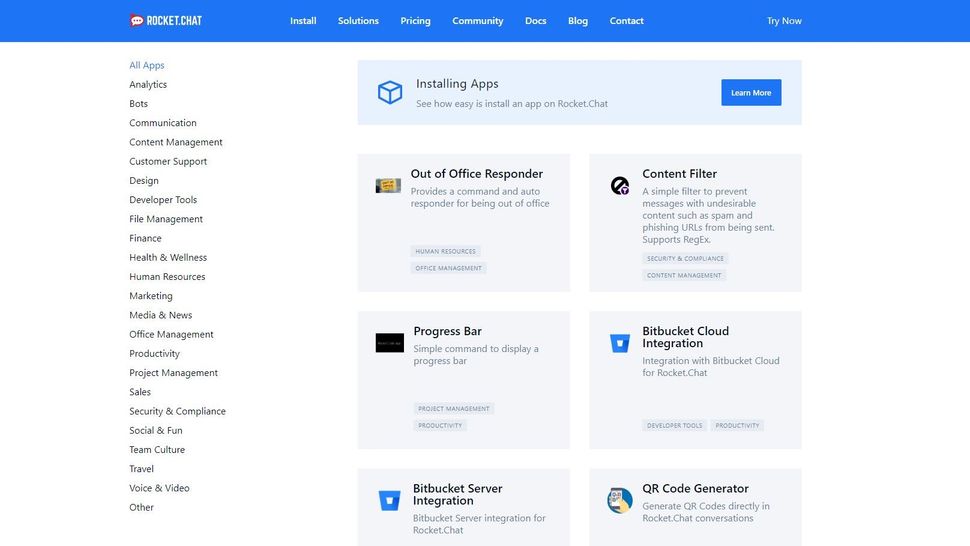Select the Office Management sidebar category
Image resolution: width=970 pixels, height=546 pixels.
coord(171,333)
